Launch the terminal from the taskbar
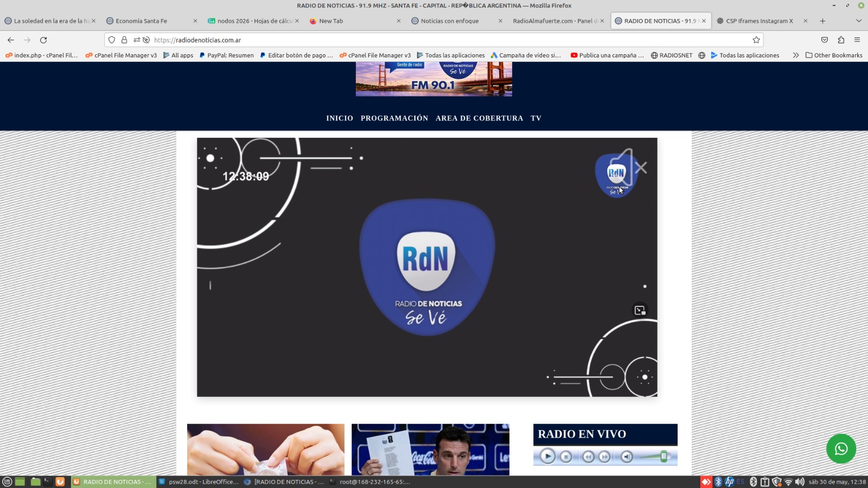The height and width of the screenshot is (488, 868). 48,481
